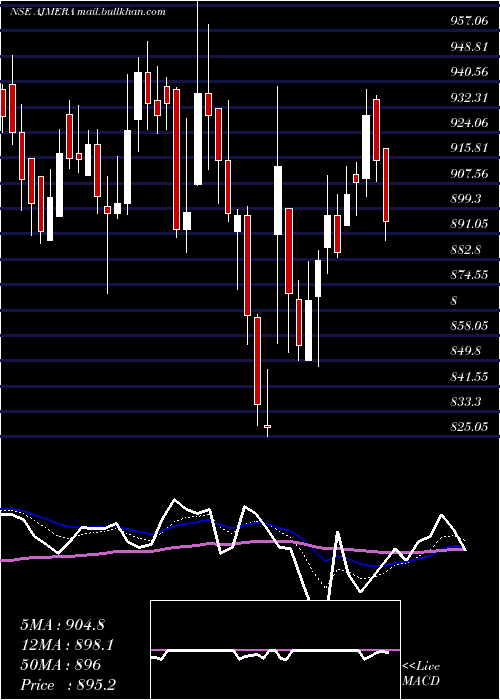Select the 825.05 price axis label
The height and width of the screenshot is (700, 500).
pyautogui.click(x=470, y=428)
